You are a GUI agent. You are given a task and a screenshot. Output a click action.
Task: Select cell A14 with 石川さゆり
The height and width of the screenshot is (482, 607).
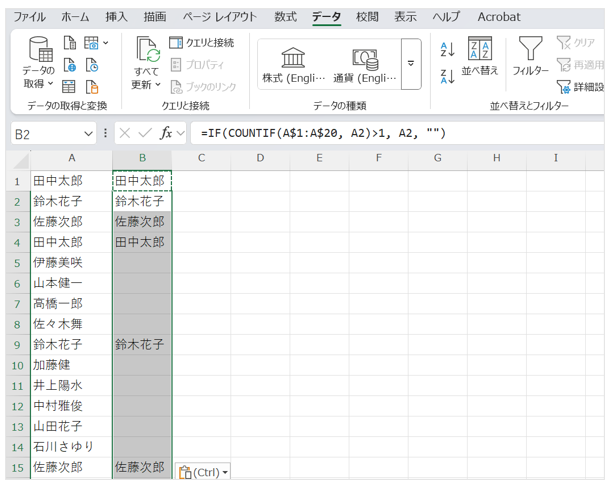(71, 447)
